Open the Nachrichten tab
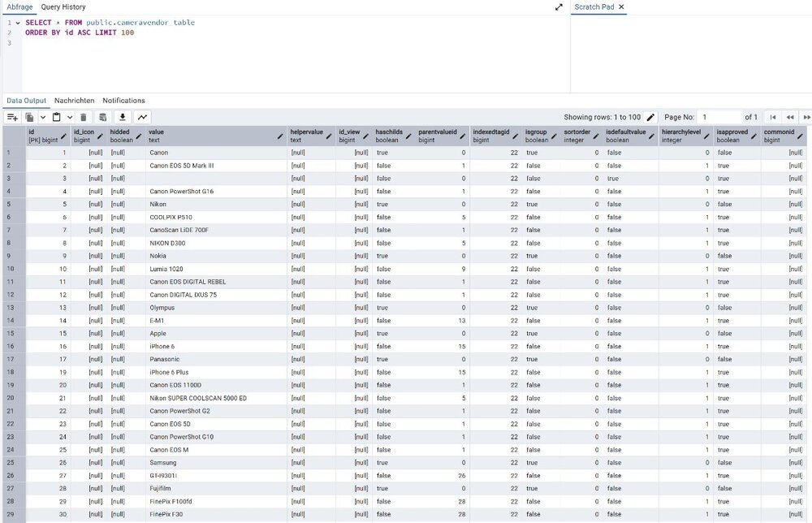Screen dimensions: 812x523 coord(74,101)
